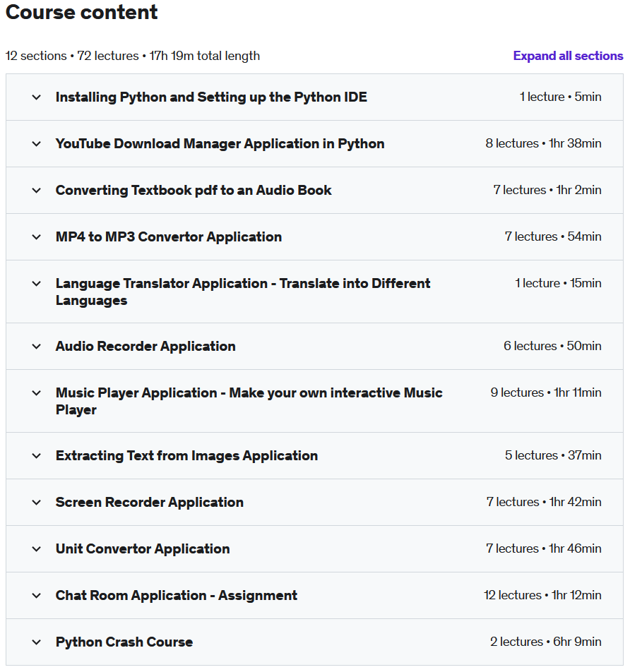Open the Python Crash Course section title
This screenshot has width=630, height=672.
tap(124, 642)
